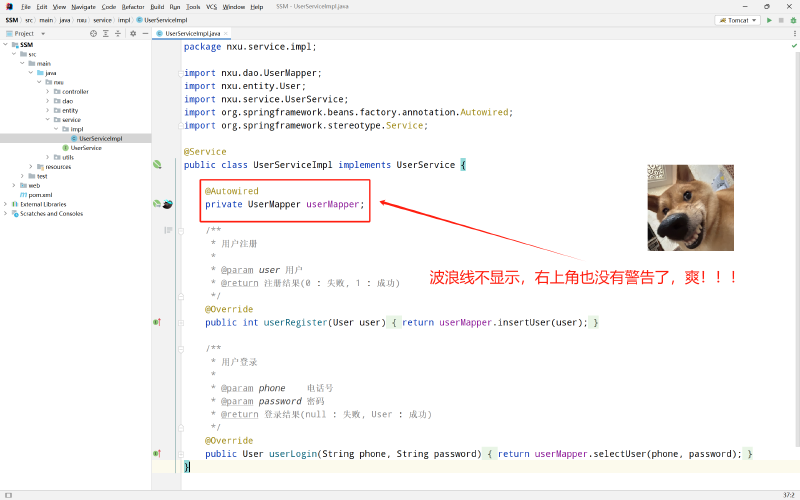Open the View menu
The width and height of the screenshot is (800, 500).
coord(59,7)
